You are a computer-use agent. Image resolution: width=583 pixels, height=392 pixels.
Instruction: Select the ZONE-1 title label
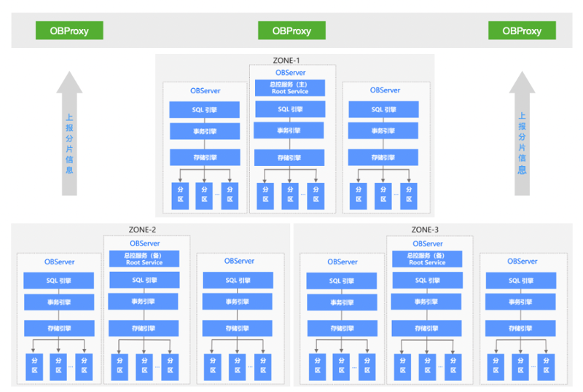click(286, 60)
